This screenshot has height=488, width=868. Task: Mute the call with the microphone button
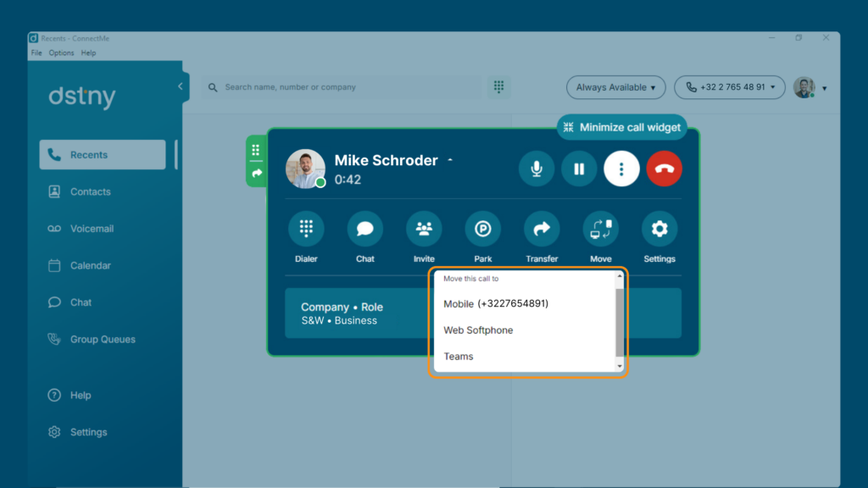pyautogui.click(x=537, y=169)
